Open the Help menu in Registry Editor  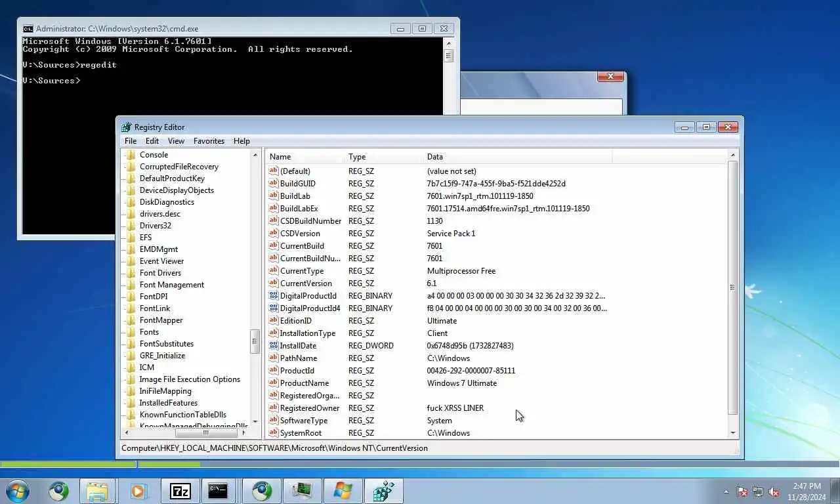241,141
